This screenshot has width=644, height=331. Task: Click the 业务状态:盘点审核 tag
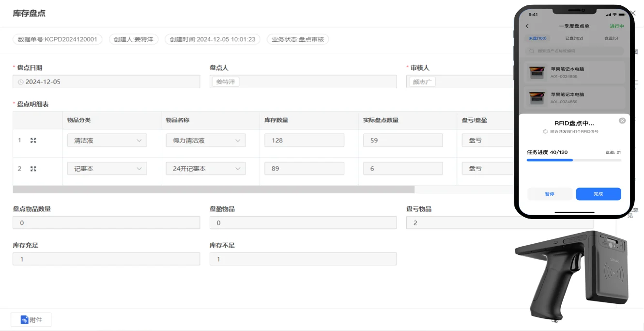298,39
